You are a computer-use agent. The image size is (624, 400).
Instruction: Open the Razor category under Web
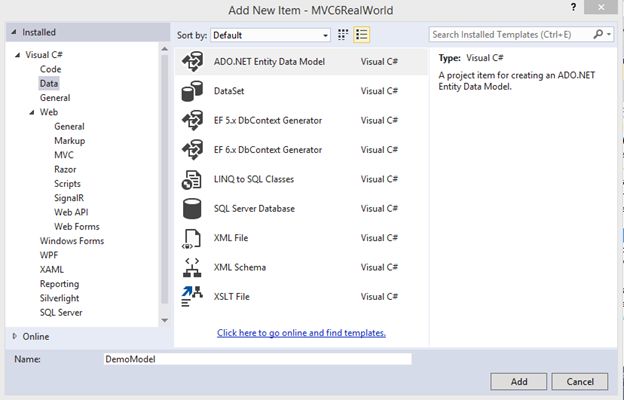point(66,170)
